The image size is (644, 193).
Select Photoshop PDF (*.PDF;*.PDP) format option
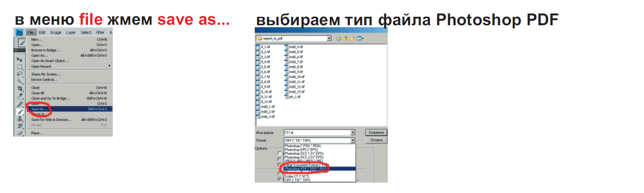(x=319, y=169)
